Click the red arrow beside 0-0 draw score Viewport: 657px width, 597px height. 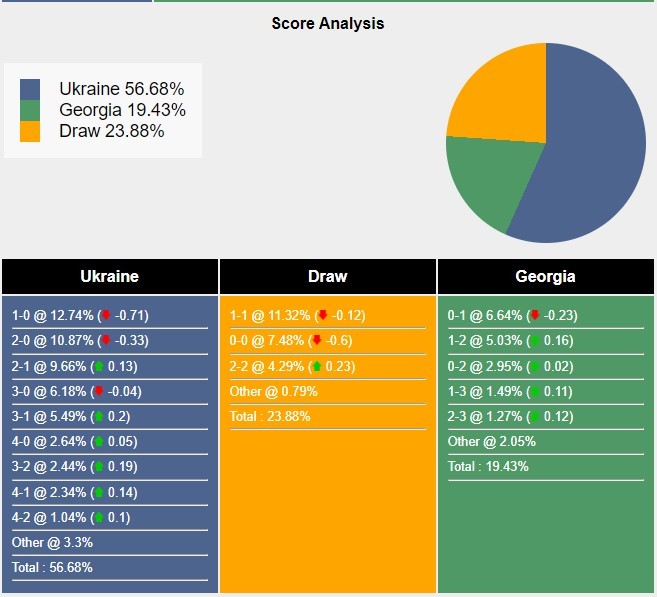317,340
